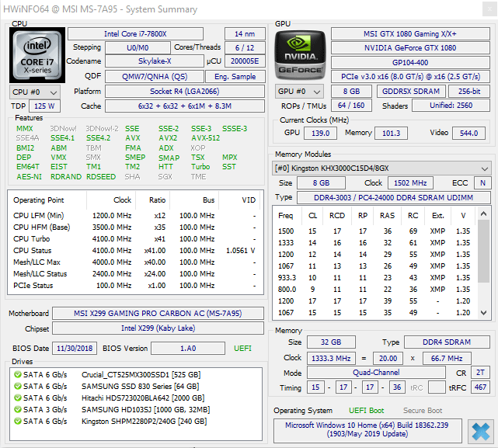The image size is (498, 448).
Task: Click the ECC N field
Action: pos(482,183)
